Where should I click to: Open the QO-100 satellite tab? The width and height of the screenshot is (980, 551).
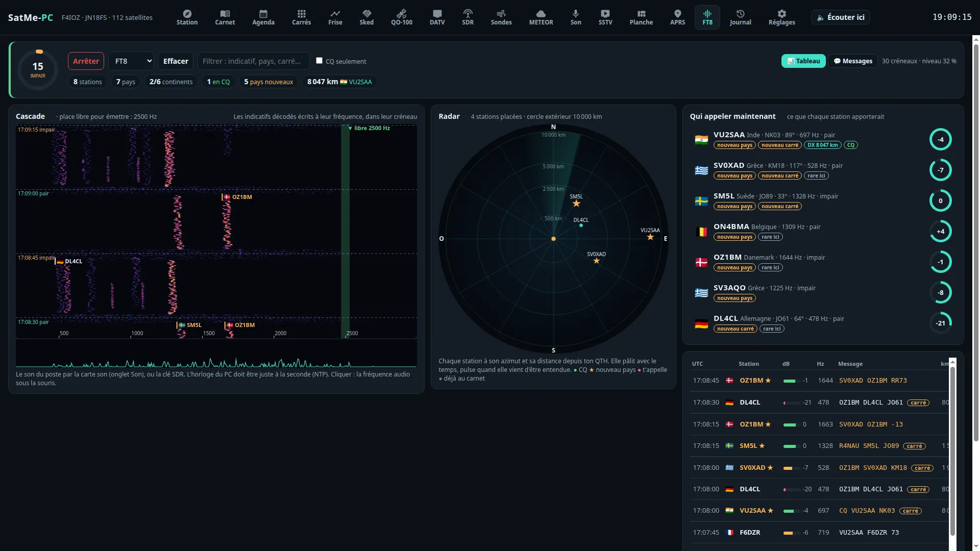click(402, 17)
